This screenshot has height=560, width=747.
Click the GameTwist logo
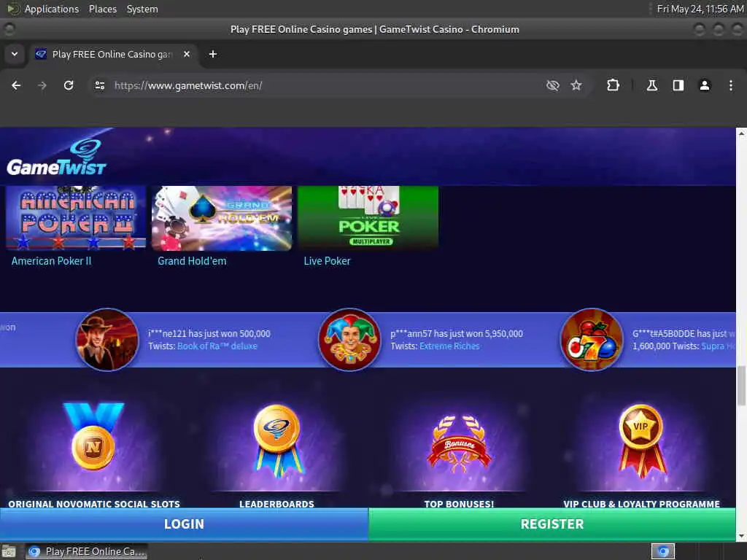pos(56,157)
